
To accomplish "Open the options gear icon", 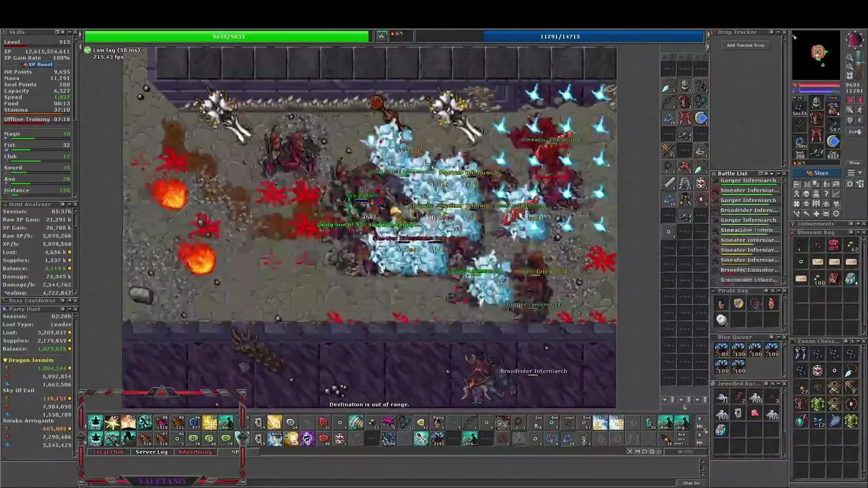I will [x=850, y=184].
